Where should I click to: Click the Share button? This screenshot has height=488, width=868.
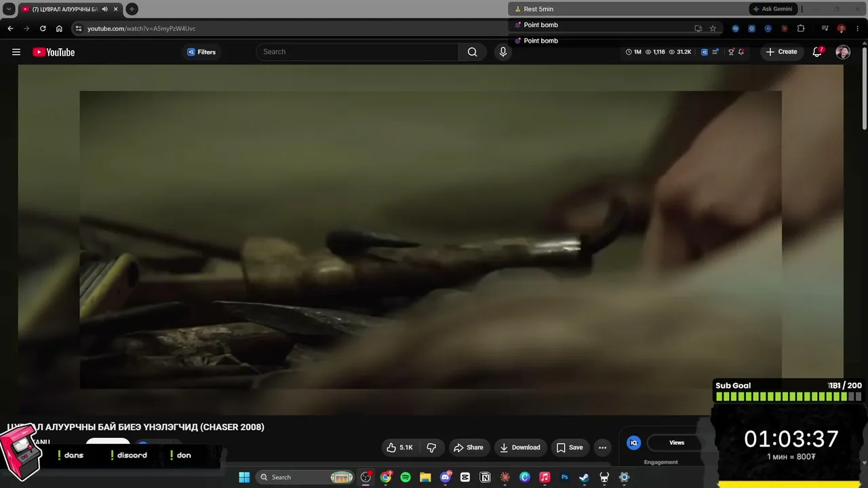click(x=469, y=447)
